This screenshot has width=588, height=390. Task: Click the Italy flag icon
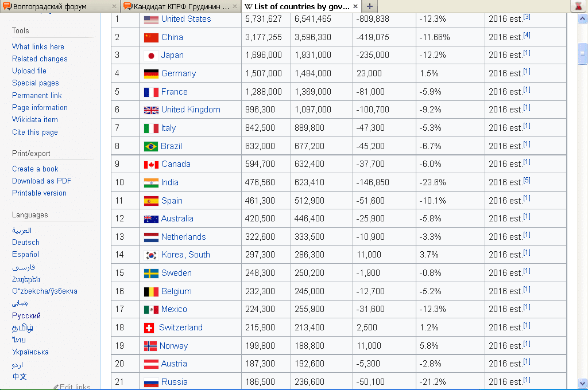point(151,128)
